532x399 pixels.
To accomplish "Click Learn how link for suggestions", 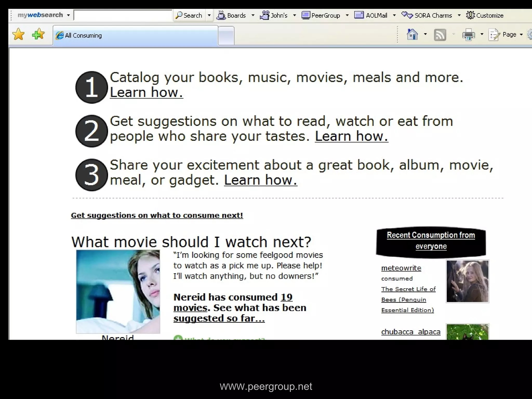I will coord(351,136).
